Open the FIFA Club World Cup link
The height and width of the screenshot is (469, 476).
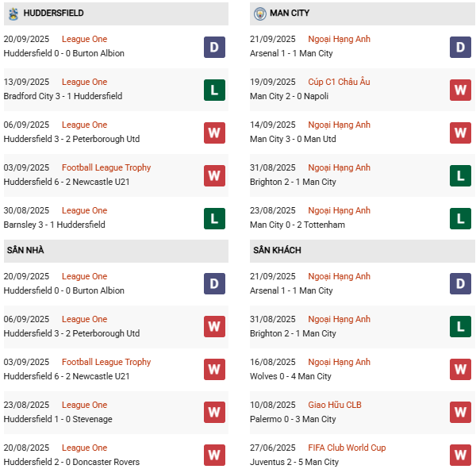pyautogui.click(x=349, y=448)
